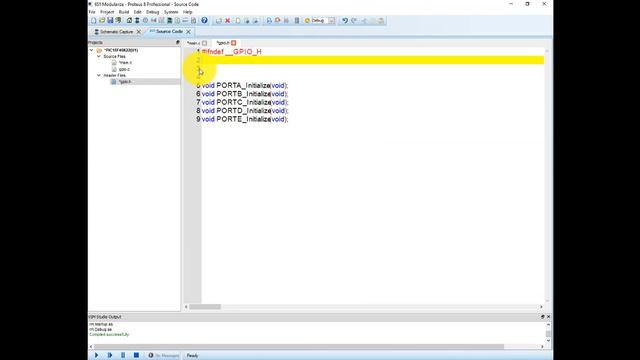Click the pin icon on Projects panel
Screen dimensions: 640x360
tap(178, 42)
